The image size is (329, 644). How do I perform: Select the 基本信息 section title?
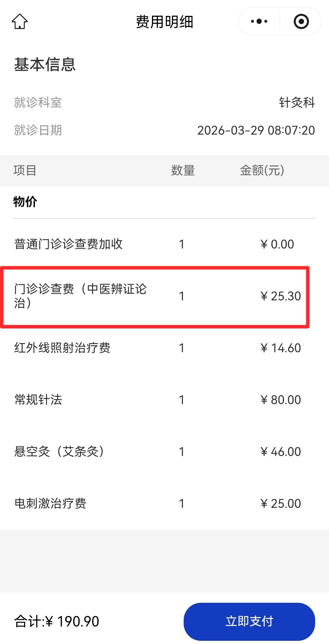(45, 64)
